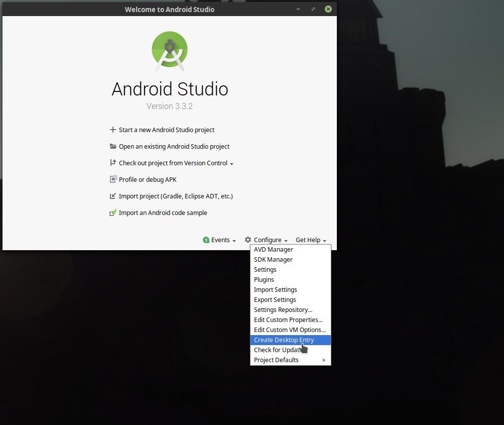The image size is (504, 425).
Task: Click the Profile or debug APK icon
Action: tap(113, 179)
